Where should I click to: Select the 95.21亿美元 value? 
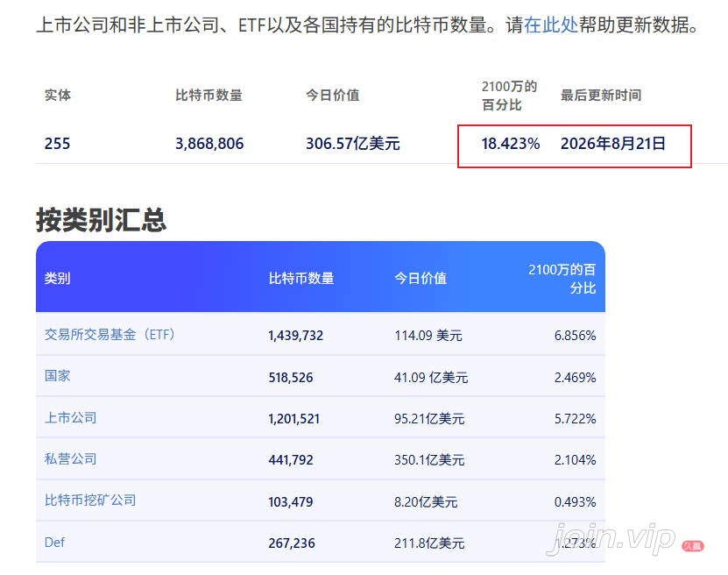coord(429,418)
